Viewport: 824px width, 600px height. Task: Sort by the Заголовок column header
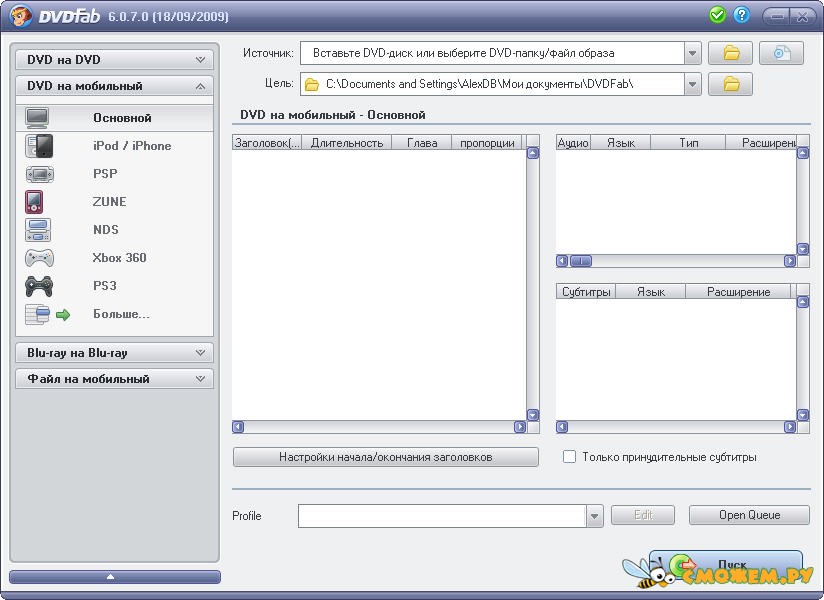point(267,143)
